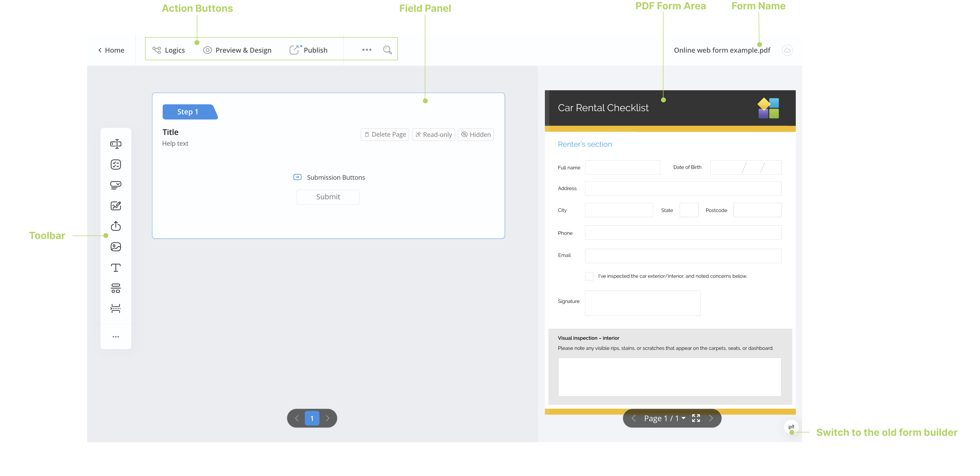Select the spacing/padding tool icon
The width and height of the screenshot is (980, 476).
coord(116,309)
